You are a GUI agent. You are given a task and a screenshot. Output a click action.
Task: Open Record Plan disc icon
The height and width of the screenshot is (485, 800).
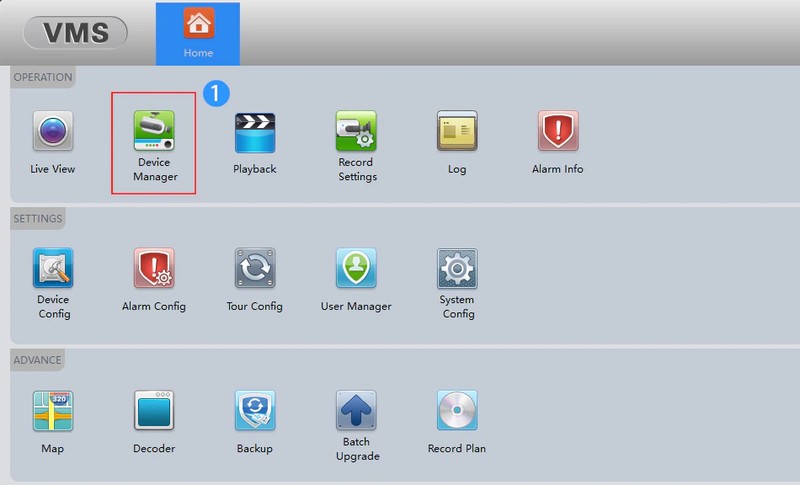457,410
